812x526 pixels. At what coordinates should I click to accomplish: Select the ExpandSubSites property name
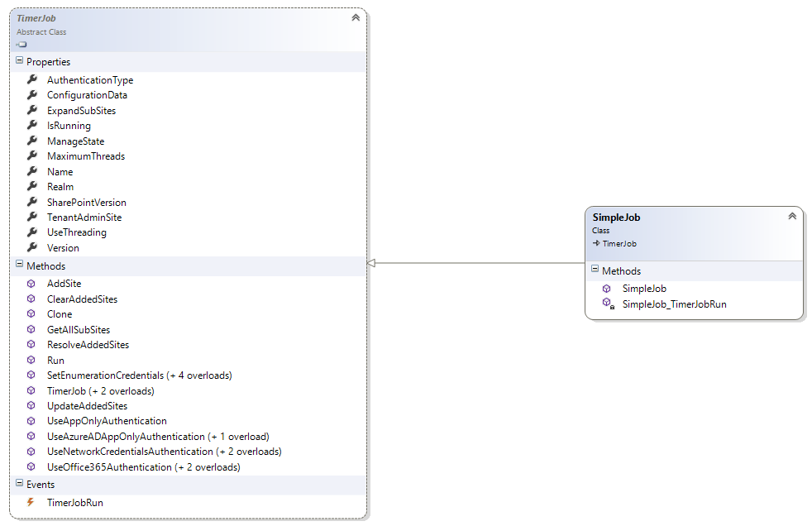tap(82, 110)
